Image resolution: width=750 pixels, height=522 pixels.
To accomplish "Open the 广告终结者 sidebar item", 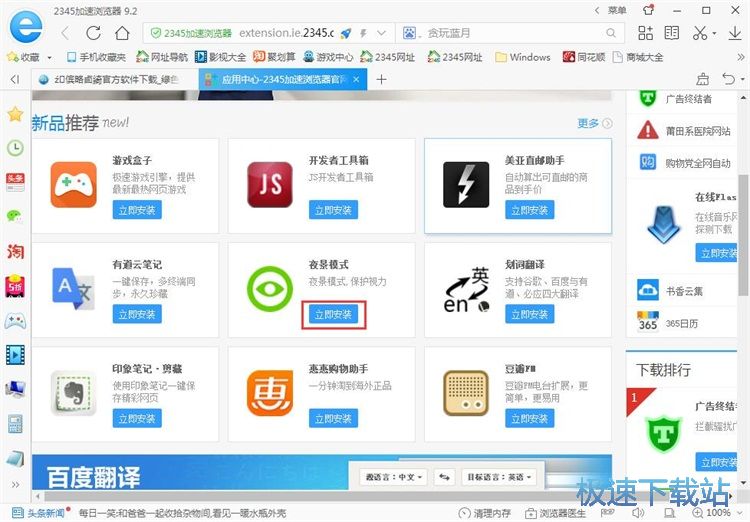I will (681, 99).
